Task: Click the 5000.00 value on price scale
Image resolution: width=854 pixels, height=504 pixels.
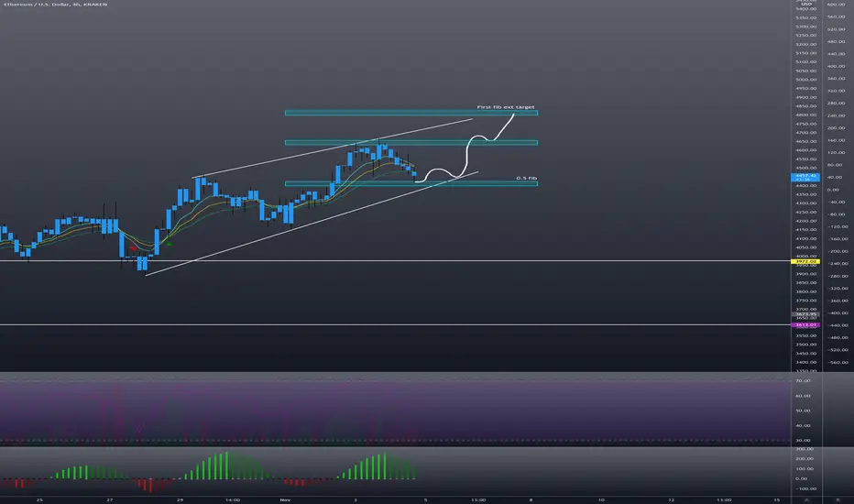Action: coord(806,80)
